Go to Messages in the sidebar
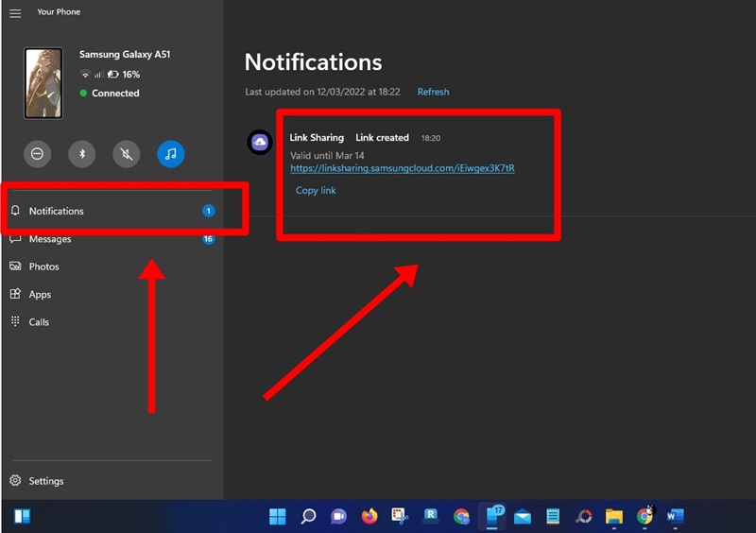Screen dimensions: 756x533 click(x=49, y=239)
